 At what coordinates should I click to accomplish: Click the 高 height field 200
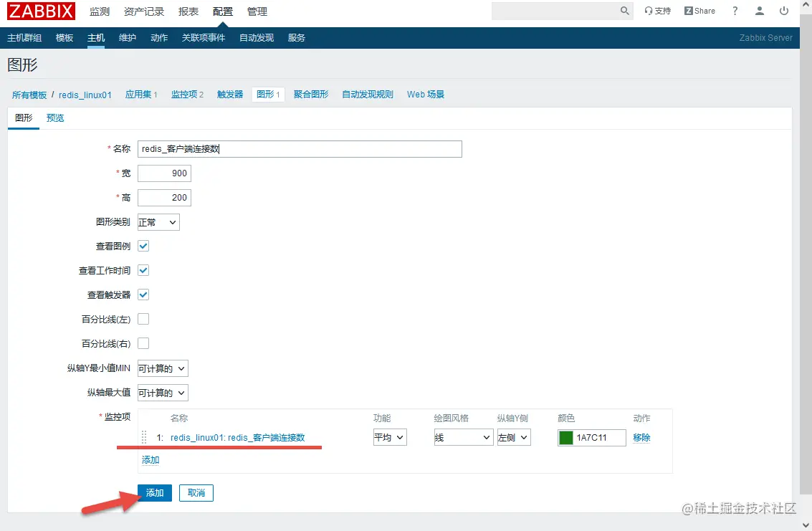coord(165,197)
